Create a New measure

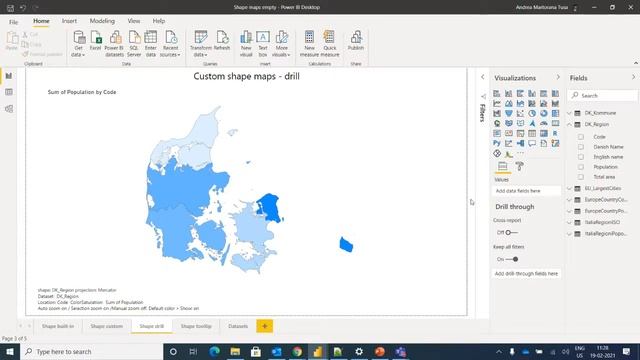[x=309, y=43]
